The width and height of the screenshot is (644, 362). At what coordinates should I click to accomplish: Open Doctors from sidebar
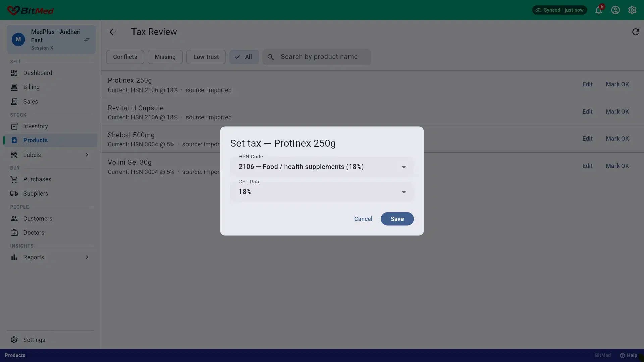click(50, 233)
